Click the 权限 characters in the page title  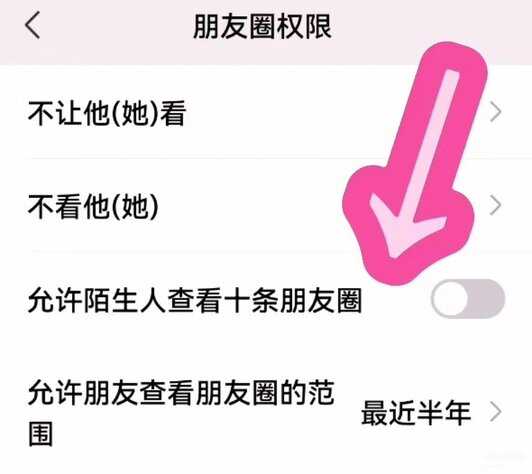tap(304, 26)
